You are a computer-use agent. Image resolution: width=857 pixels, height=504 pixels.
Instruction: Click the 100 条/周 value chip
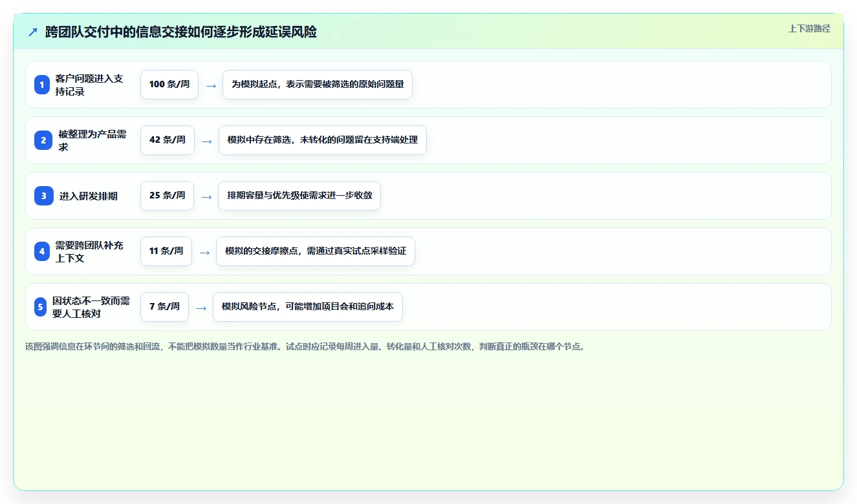[169, 85]
